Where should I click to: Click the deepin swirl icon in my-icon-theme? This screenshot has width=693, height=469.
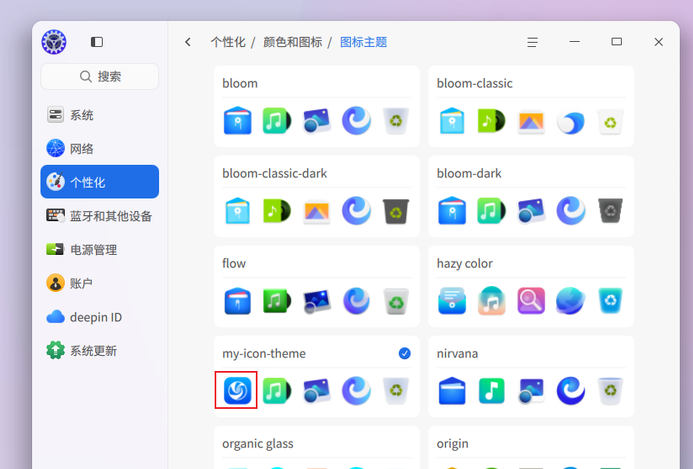point(237,390)
